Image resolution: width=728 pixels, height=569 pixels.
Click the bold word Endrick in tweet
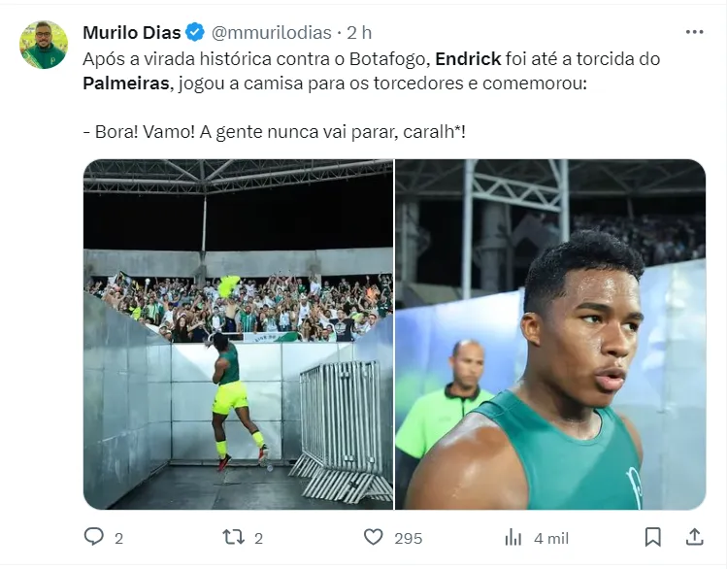tap(469, 59)
